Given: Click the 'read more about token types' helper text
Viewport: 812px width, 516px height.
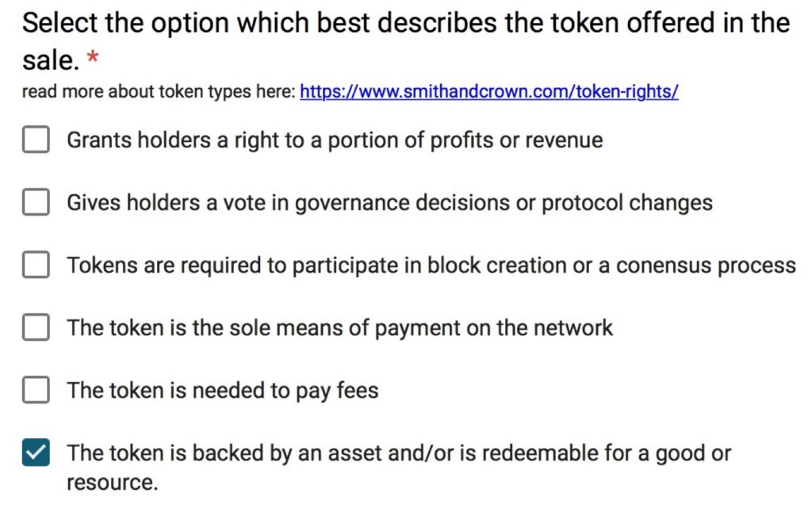Looking at the screenshot, I should pos(159,92).
